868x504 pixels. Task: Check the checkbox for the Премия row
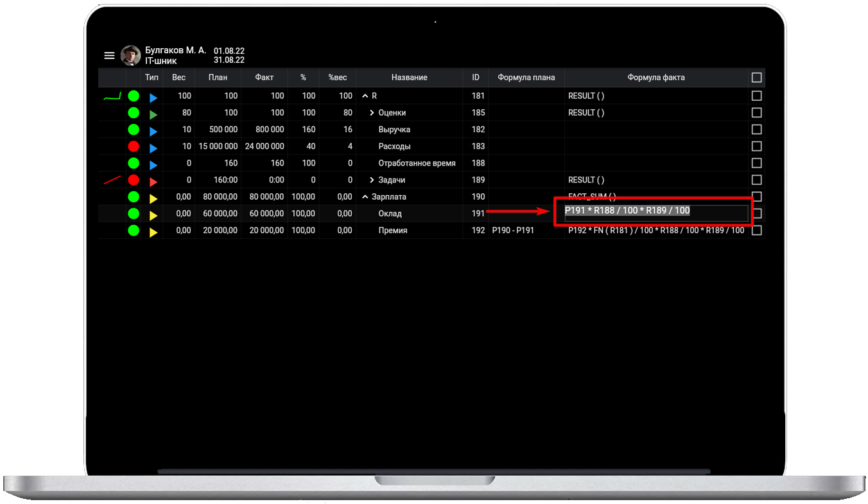point(756,230)
